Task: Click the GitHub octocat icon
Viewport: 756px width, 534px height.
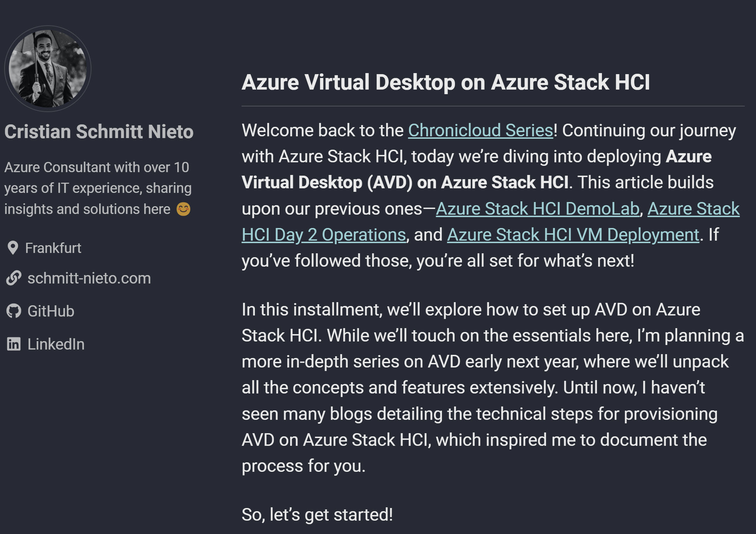Action: coord(14,311)
